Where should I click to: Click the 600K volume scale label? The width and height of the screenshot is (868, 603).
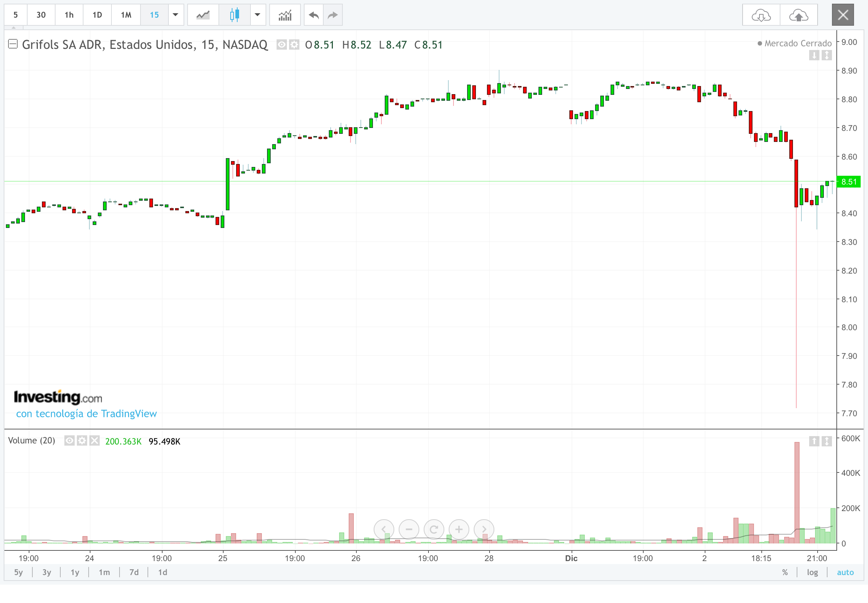click(x=851, y=438)
